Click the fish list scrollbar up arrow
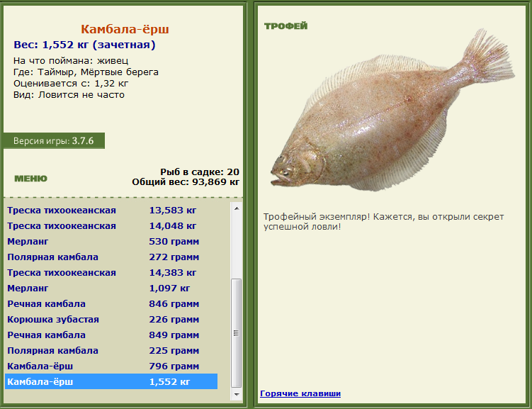Image resolution: width=532 pixels, height=409 pixels. click(237, 208)
